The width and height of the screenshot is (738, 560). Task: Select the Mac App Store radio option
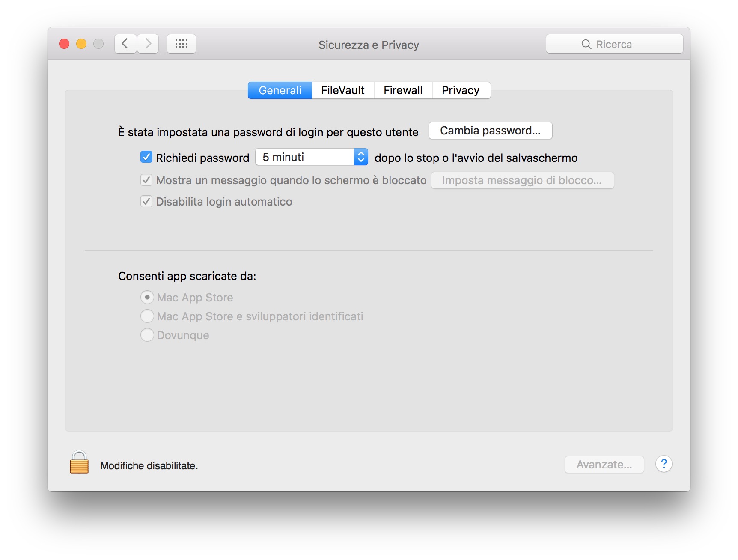147,297
